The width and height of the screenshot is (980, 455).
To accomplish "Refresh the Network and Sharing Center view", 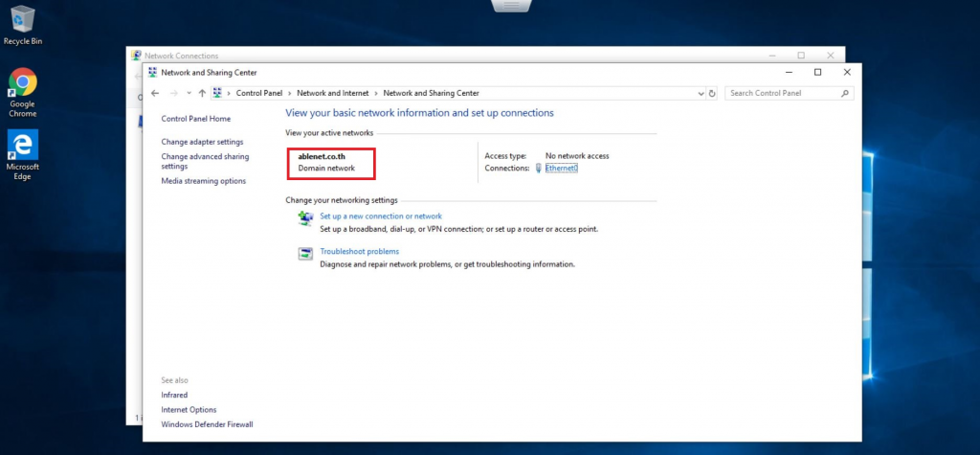I will click(x=711, y=93).
